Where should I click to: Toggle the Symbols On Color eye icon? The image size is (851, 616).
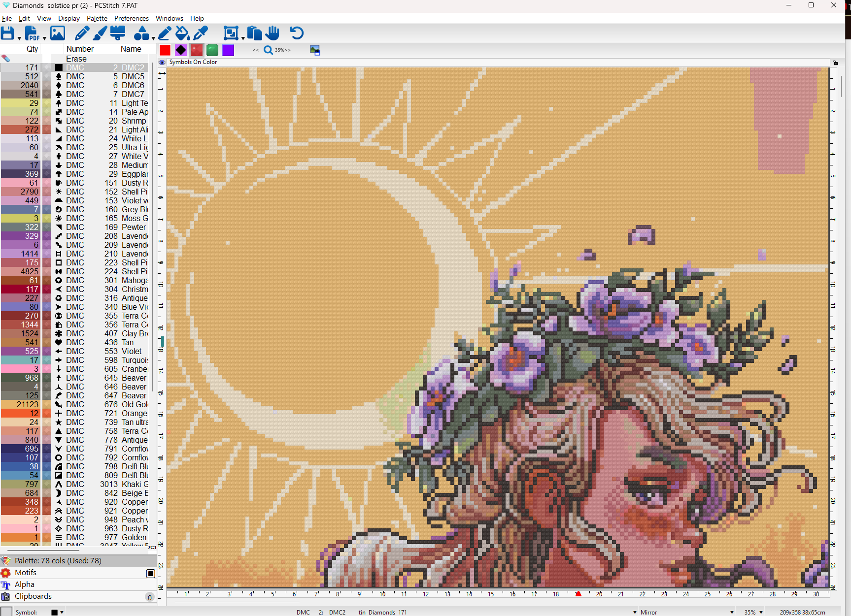pyautogui.click(x=162, y=63)
